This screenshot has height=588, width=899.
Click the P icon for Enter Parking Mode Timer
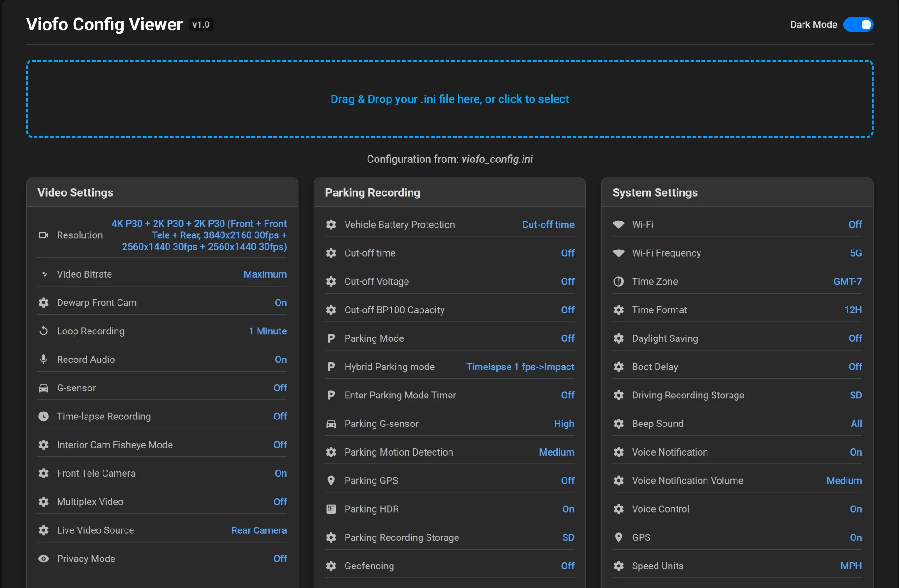click(x=331, y=395)
